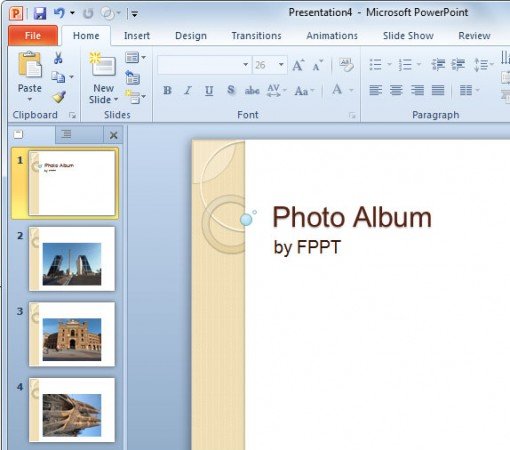Open the Design ribbon tab
This screenshot has height=450, width=510.
(x=191, y=36)
